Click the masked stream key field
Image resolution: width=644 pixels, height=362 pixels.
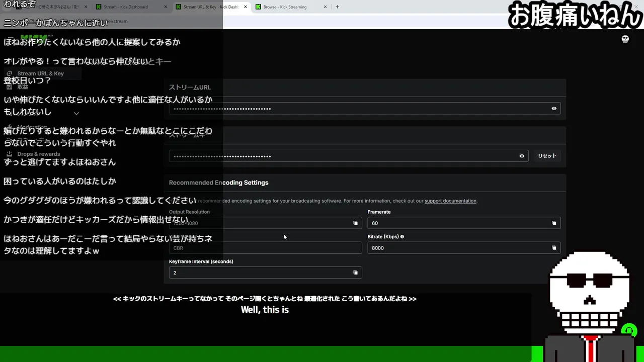pyautogui.click(x=349, y=156)
